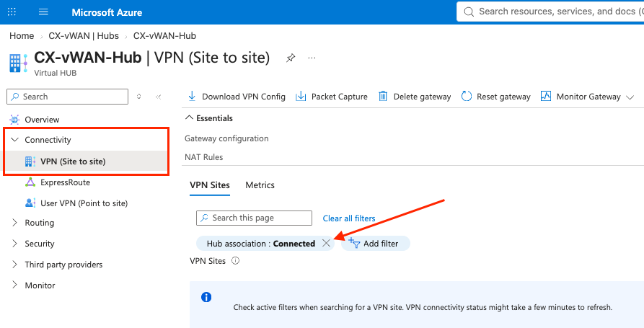Open CX-vWAN-Hub breadcrumb
Image resolution: width=644 pixels, height=328 pixels.
point(164,36)
